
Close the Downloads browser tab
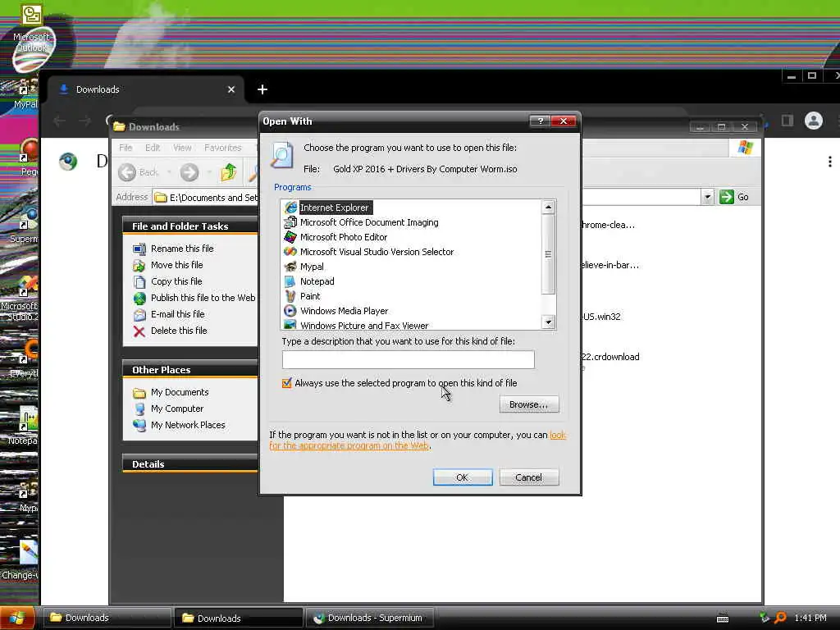(x=231, y=89)
